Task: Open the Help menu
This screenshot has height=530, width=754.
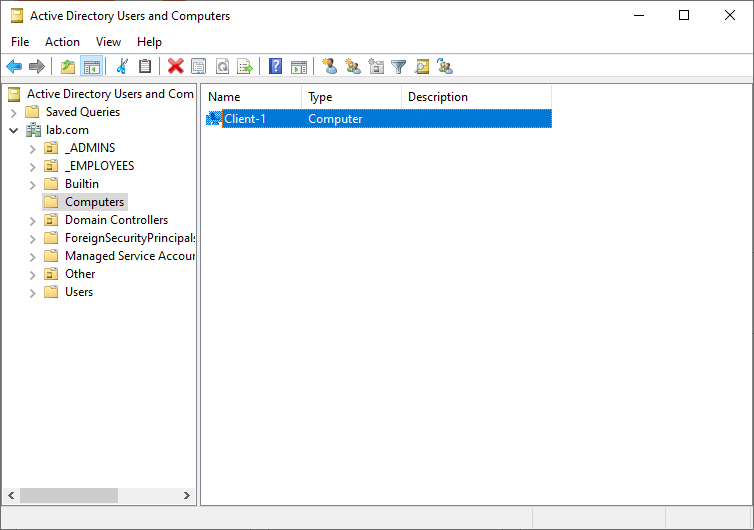Action: point(149,42)
